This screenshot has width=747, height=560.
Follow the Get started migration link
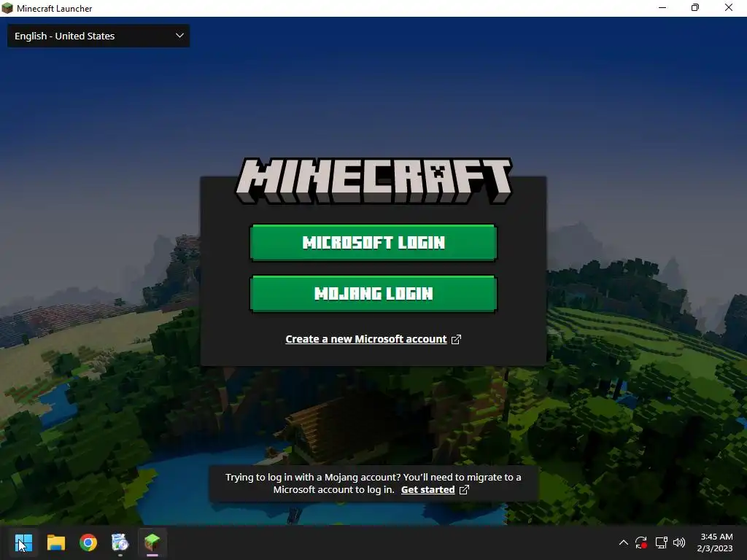click(x=427, y=489)
